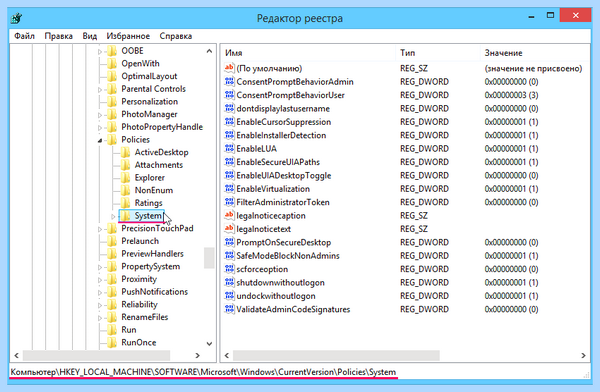Expand the Proximity key arrow
600x392 pixels.
point(100,279)
